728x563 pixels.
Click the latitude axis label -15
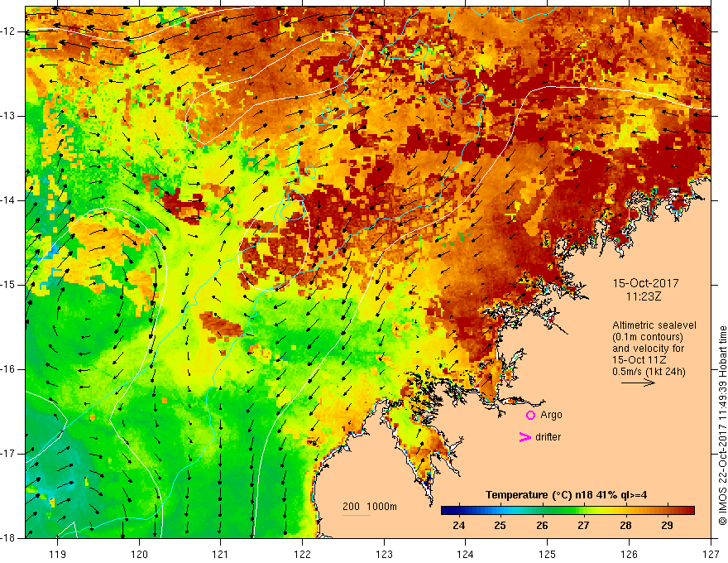coord(8,285)
